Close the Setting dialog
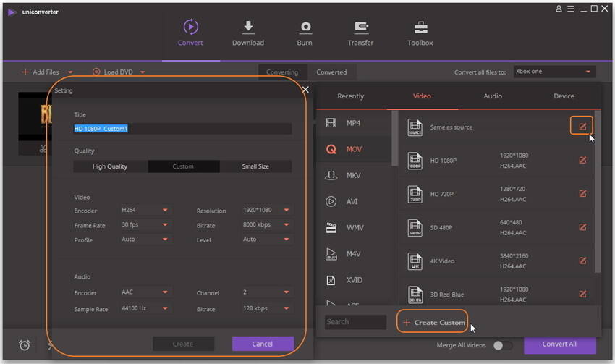615x364 pixels. [305, 90]
